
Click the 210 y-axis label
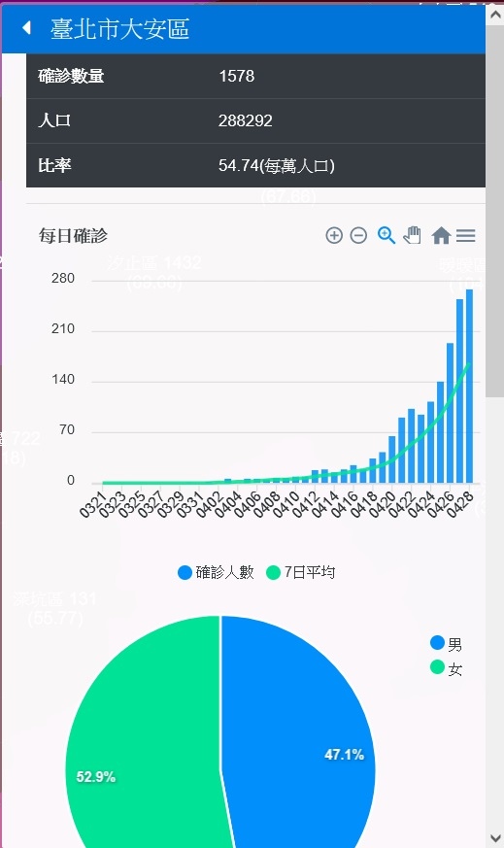click(63, 329)
